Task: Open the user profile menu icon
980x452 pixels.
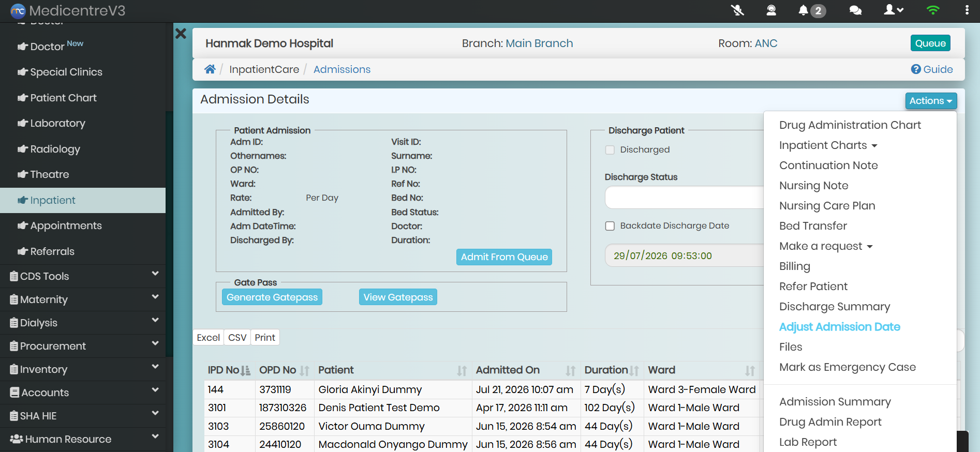Action: point(894,10)
